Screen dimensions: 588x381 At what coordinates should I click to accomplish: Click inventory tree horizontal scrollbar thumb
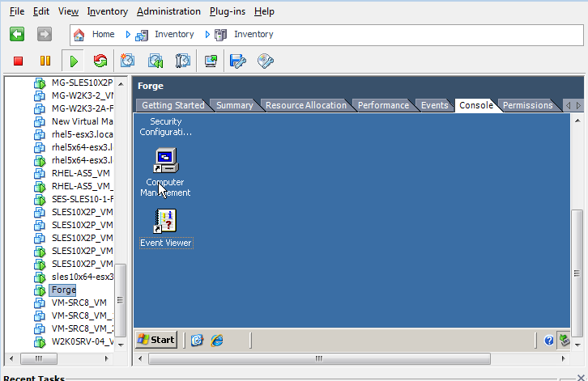point(39,358)
